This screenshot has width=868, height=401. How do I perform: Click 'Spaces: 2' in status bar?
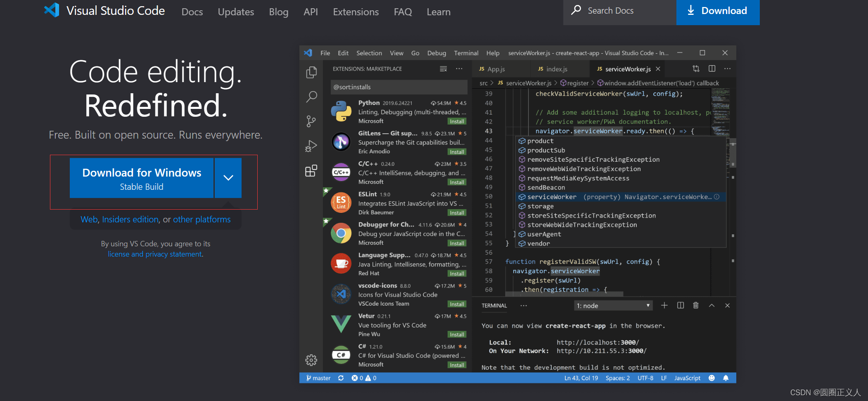pyautogui.click(x=618, y=378)
